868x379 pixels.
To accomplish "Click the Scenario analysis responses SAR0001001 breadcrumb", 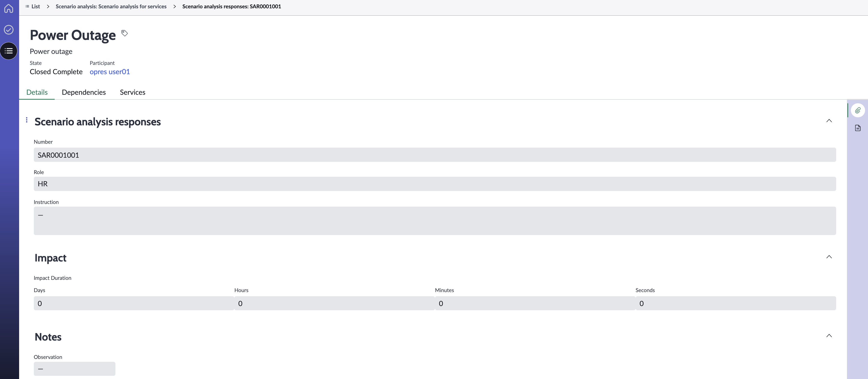I will (232, 6).
